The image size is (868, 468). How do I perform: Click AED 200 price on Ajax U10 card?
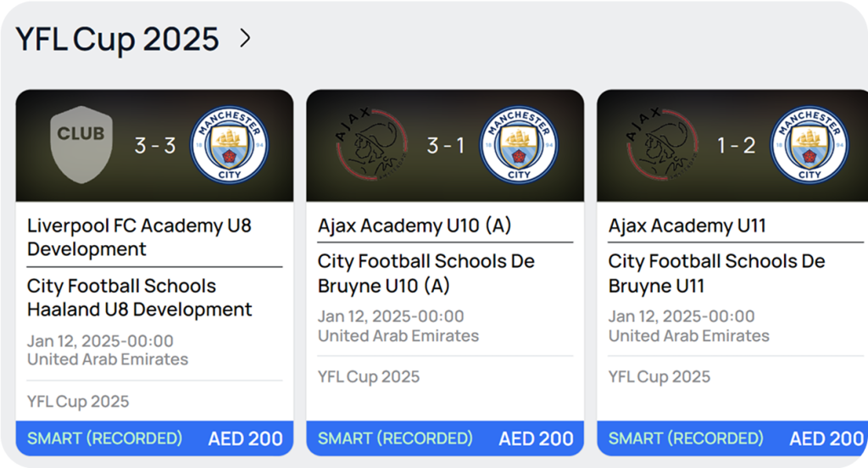[536, 438]
